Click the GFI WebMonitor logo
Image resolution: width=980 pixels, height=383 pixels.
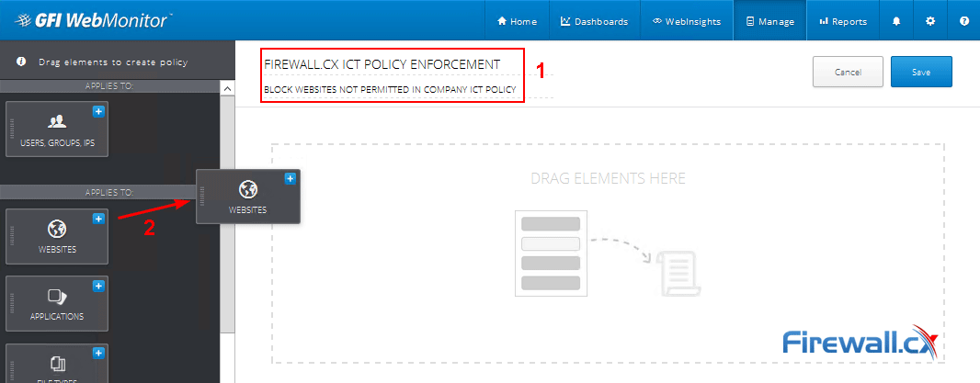93,19
